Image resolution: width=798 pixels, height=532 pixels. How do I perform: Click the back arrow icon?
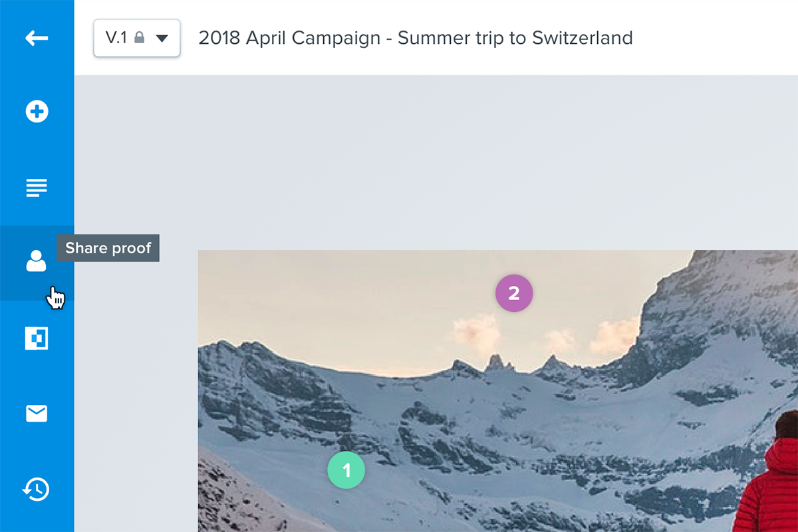click(x=37, y=39)
